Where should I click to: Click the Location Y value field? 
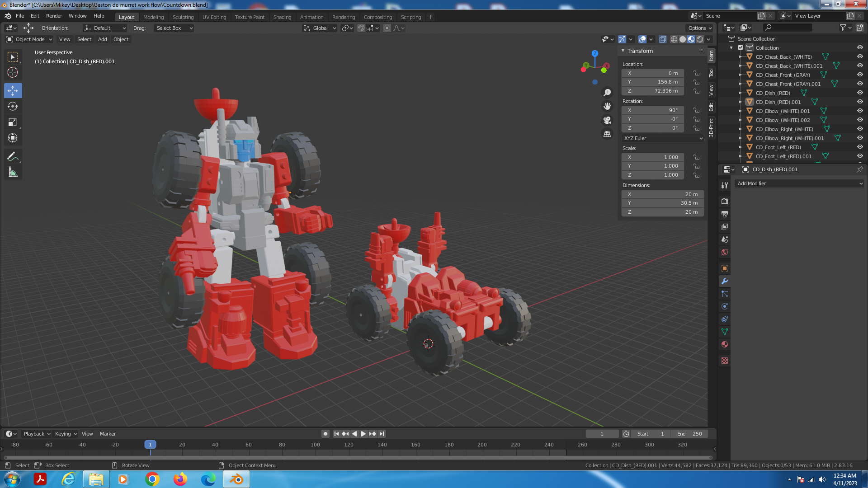(653, 82)
